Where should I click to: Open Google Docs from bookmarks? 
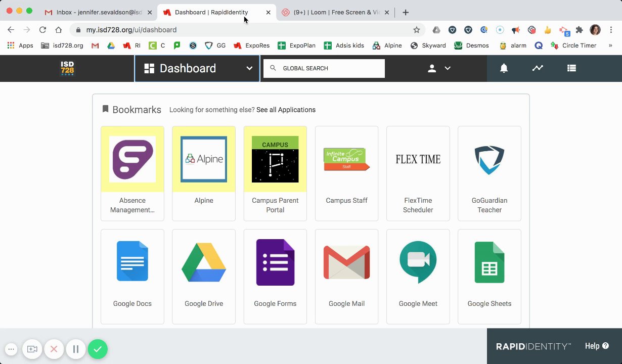click(x=132, y=277)
